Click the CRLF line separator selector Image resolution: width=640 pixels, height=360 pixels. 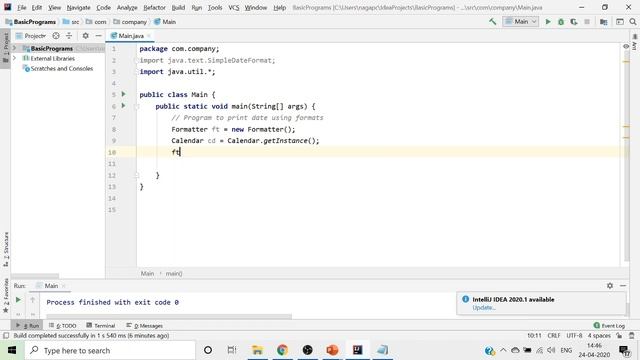coord(553,336)
